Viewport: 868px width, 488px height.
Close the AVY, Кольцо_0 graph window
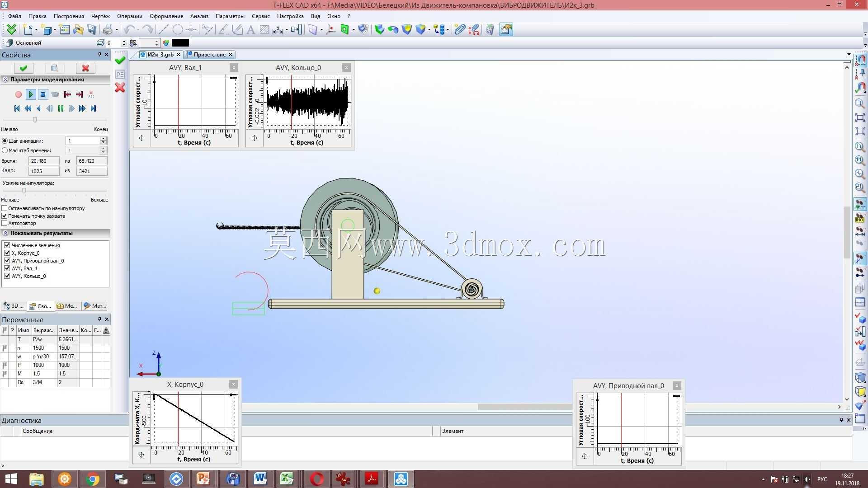point(346,68)
